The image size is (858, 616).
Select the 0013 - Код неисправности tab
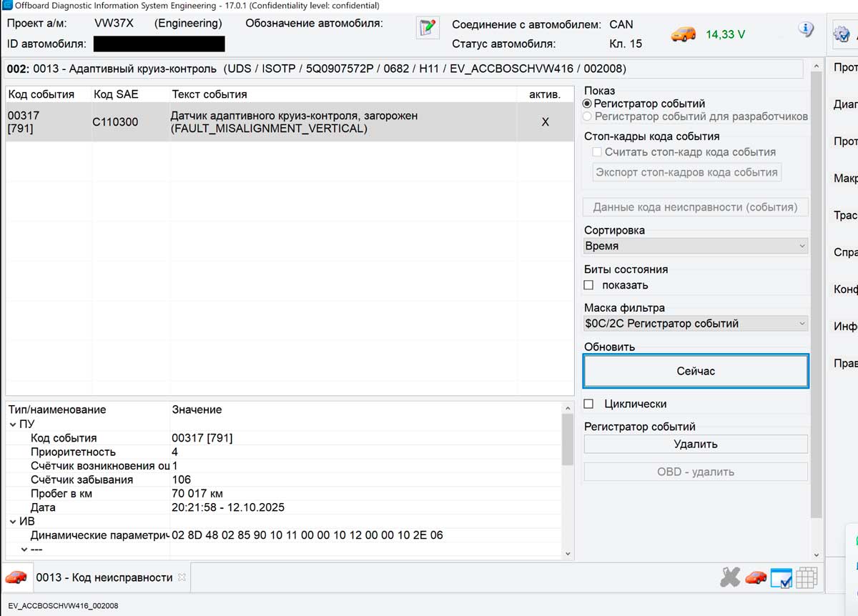click(x=104, y=577)
